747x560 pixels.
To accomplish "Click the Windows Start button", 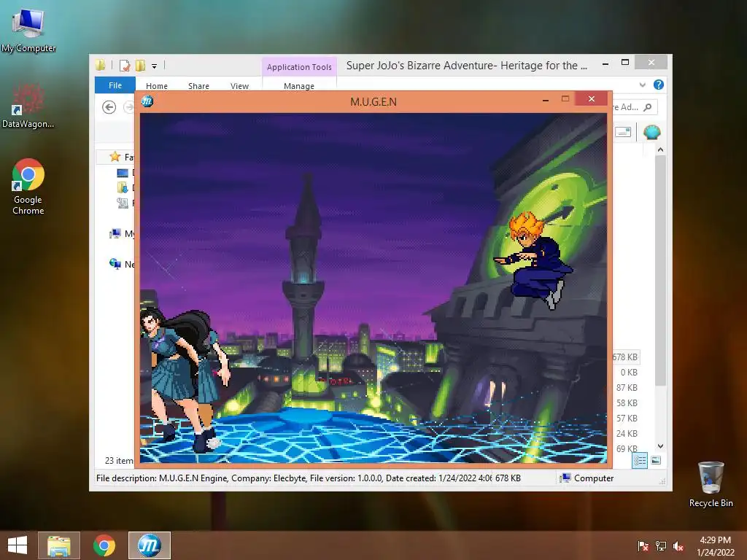I will pos(18,545).
